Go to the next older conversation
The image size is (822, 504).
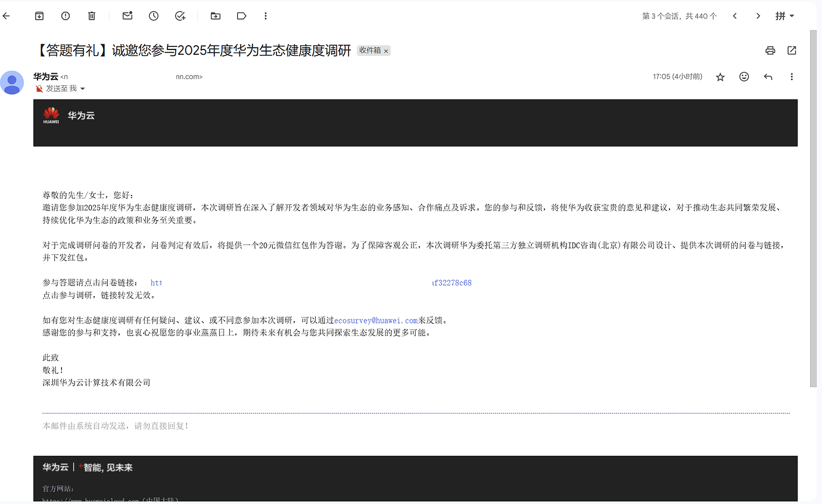[x=758, y=16]
